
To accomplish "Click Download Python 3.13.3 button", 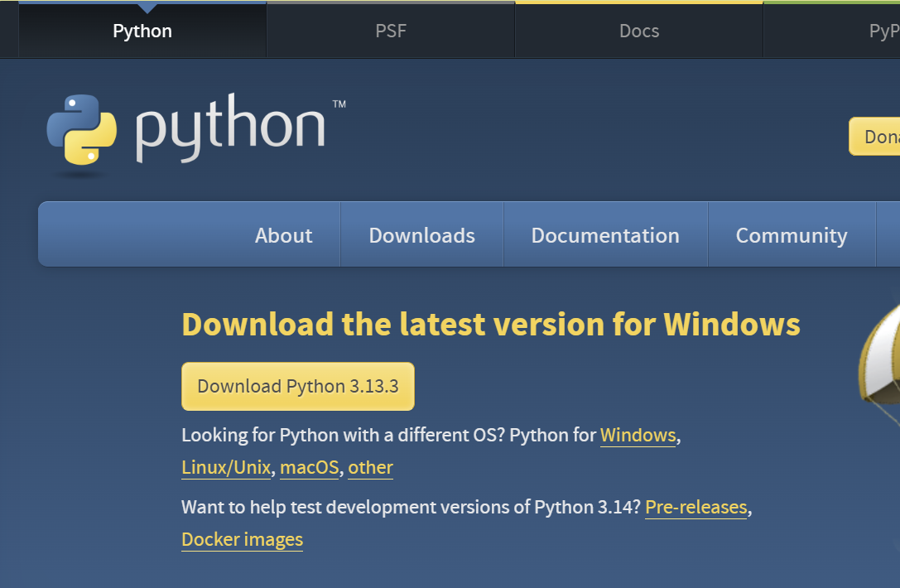I will (298, 386).
